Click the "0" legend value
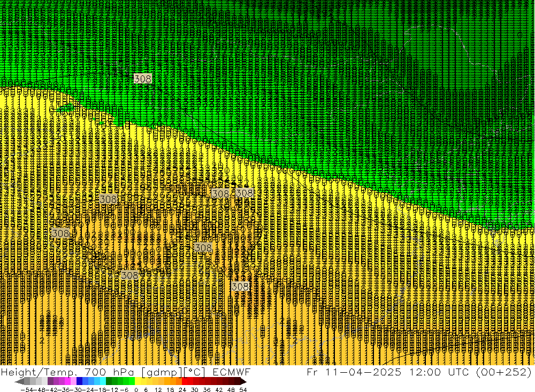Viewport: 535px width, 392px height. pyautogui.click(x=136, y=390)
